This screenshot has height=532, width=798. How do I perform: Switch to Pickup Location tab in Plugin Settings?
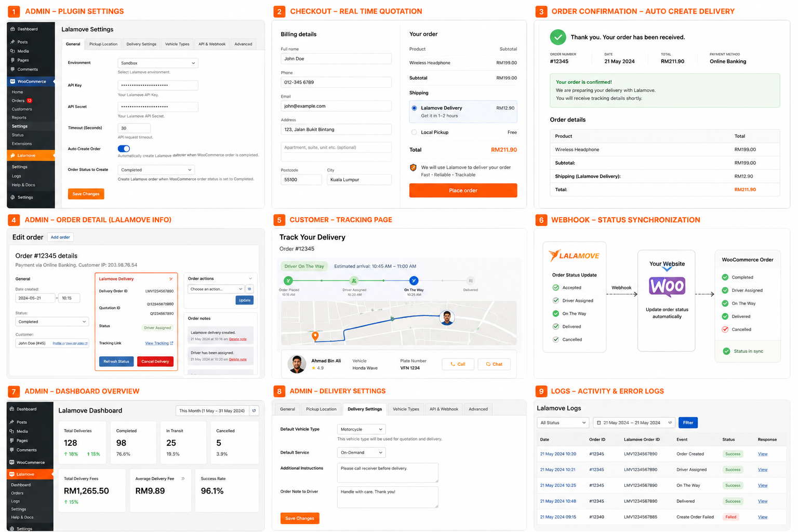click(x=103, y=44)
